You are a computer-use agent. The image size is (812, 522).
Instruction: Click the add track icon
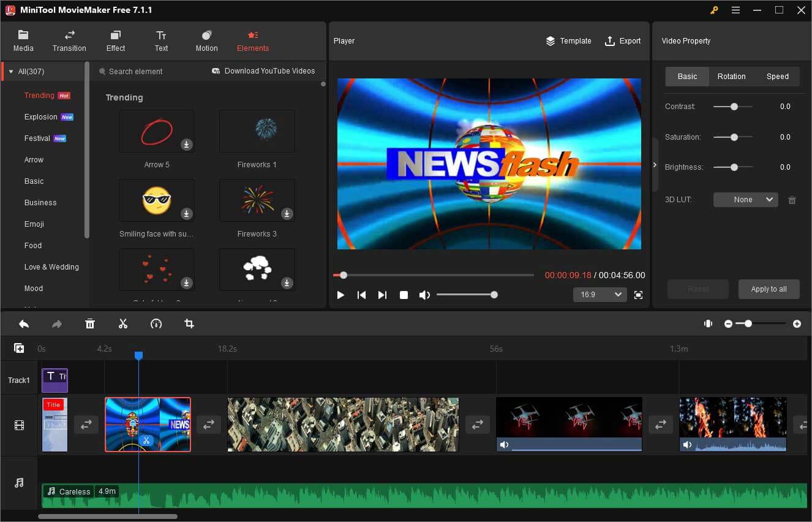(19, 348)
